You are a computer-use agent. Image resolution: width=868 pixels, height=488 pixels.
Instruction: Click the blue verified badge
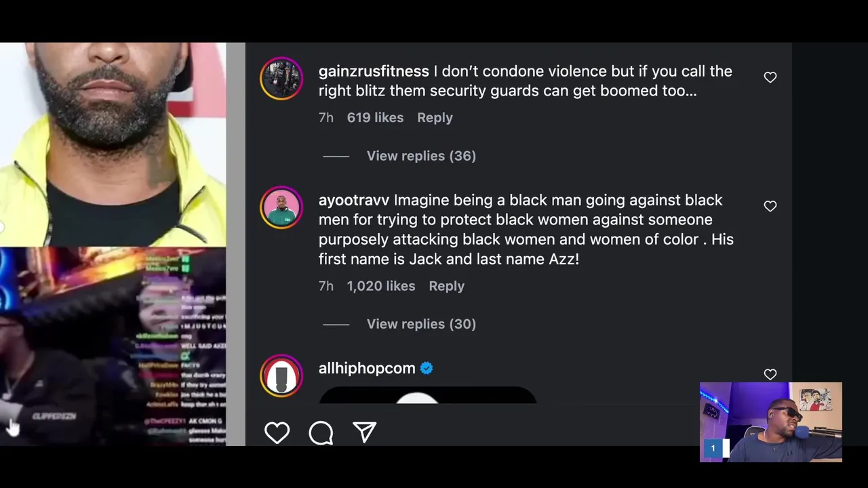pos(427,368)
